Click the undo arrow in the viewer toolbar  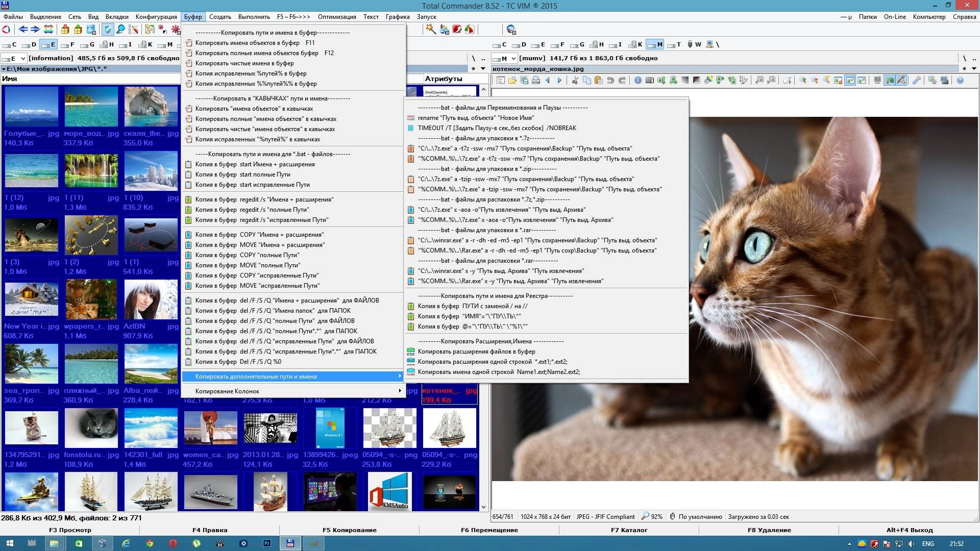[x=610, y=80]
